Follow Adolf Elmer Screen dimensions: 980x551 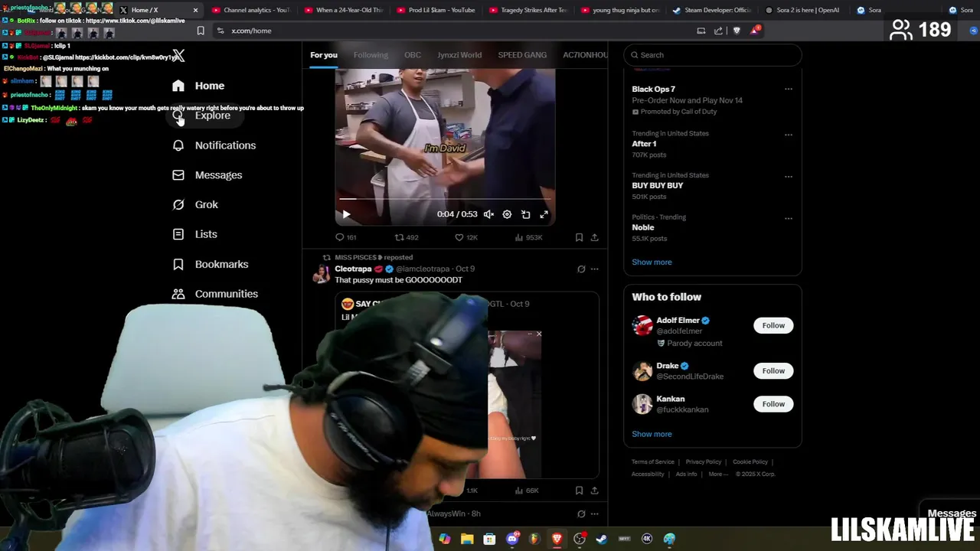[773, 325]
